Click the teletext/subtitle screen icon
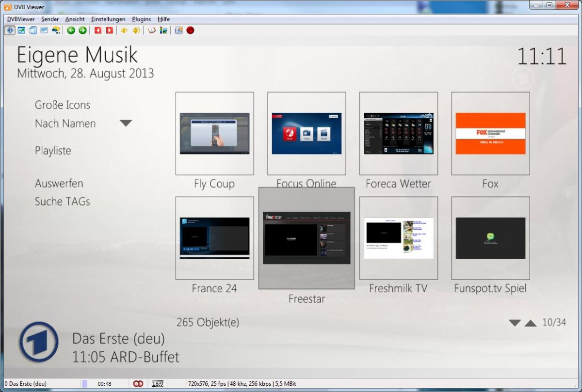 tap(44, 30)
